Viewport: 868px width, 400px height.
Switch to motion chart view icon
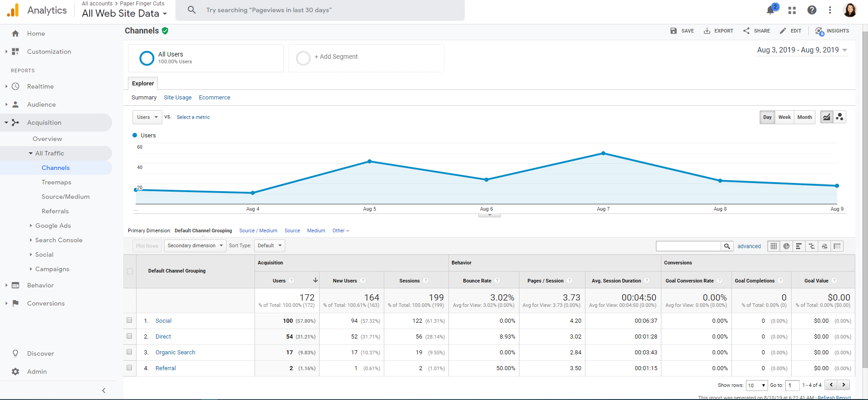[840, 117]
